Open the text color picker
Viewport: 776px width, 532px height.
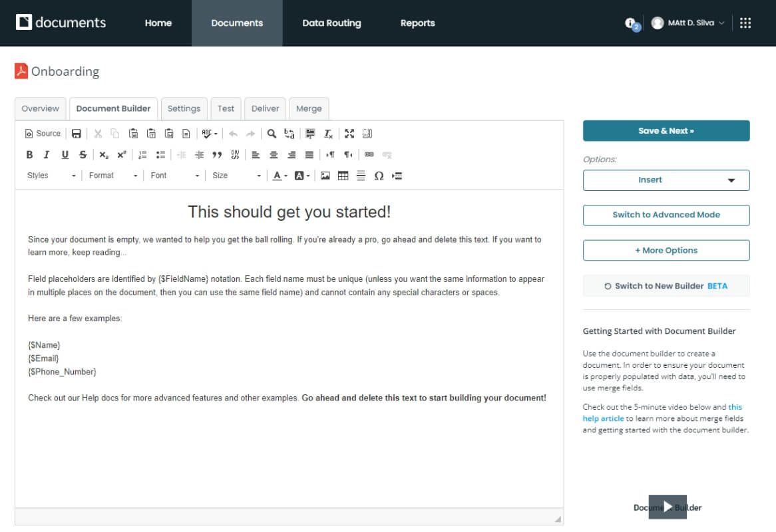coord(279,175)
